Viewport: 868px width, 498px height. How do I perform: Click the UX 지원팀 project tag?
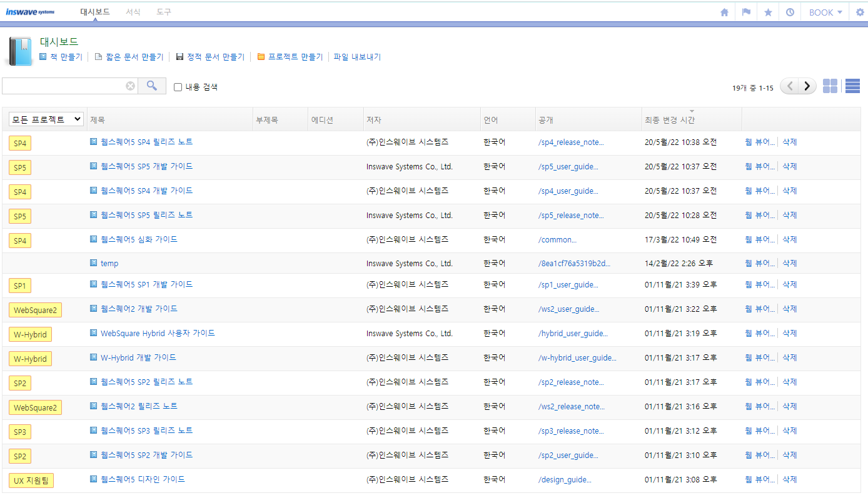point(32,481)
